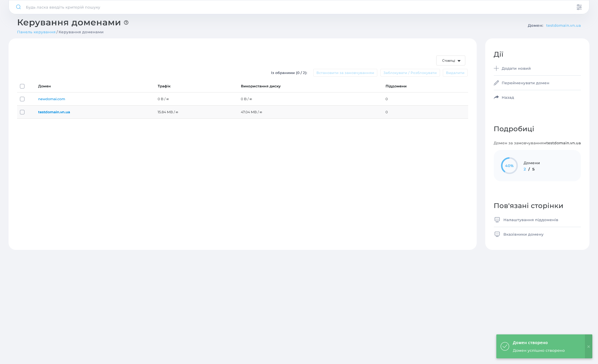
Task: Click the 40% domains usage circle
Action: coord(509,166)
